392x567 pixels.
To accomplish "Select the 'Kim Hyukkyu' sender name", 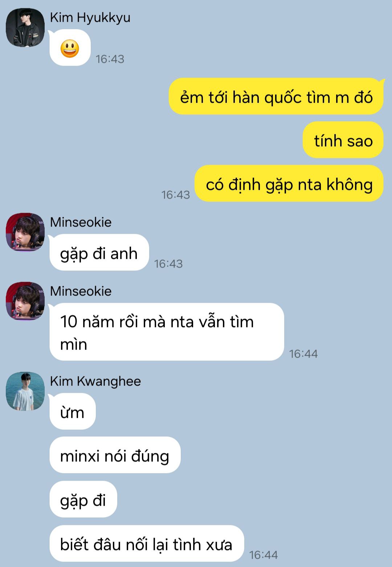I will coord(90,17).
